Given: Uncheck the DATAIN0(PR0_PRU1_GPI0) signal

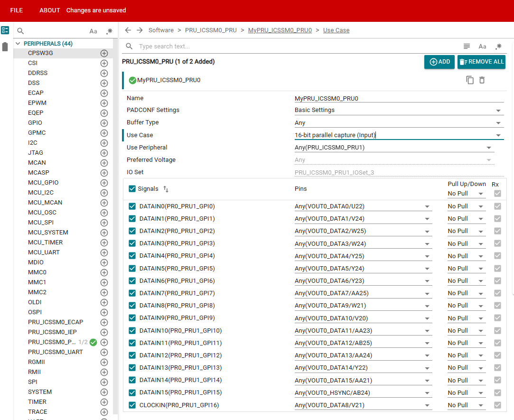Looking at the screenshot, I should 132,206.
